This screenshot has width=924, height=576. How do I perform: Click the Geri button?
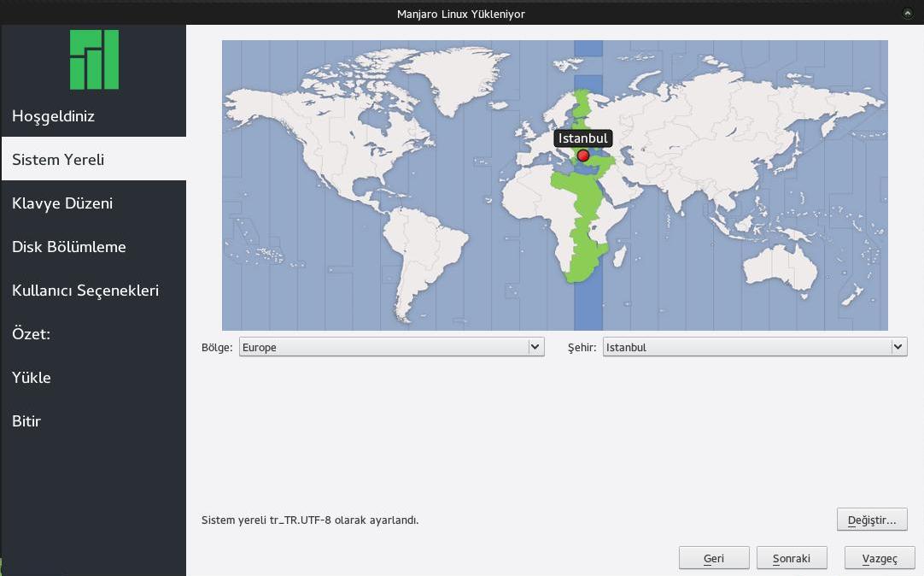point(714,558)
